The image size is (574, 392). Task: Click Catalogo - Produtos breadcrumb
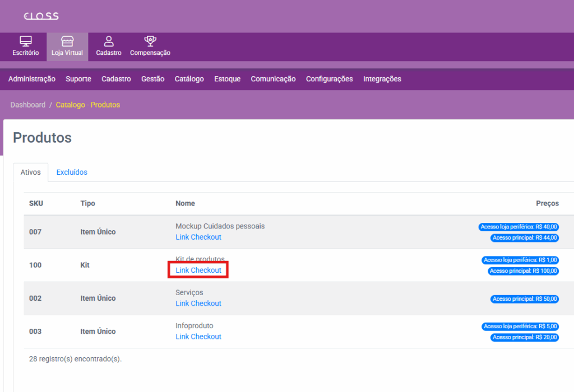(88, 105)
